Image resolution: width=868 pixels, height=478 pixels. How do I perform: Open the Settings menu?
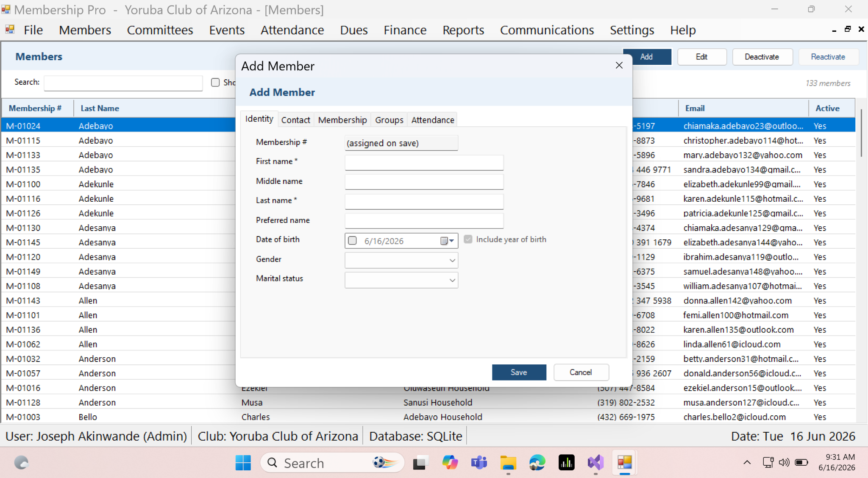pos(632,30)
